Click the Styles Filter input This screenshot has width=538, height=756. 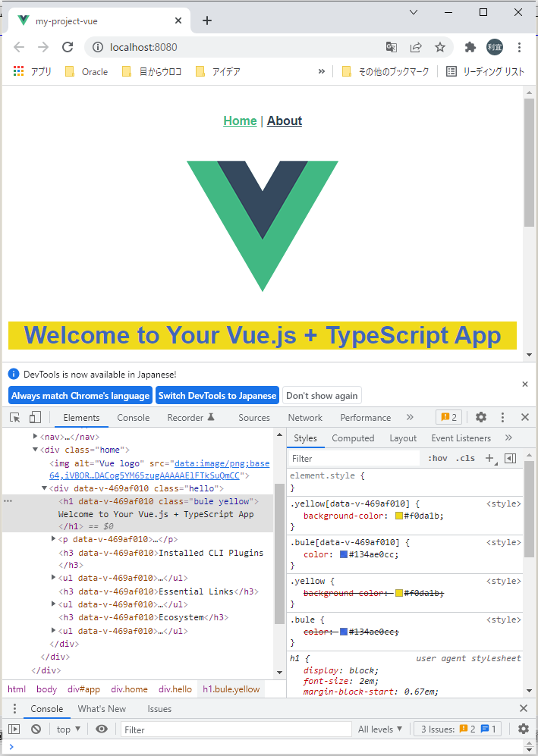(354, 458)
